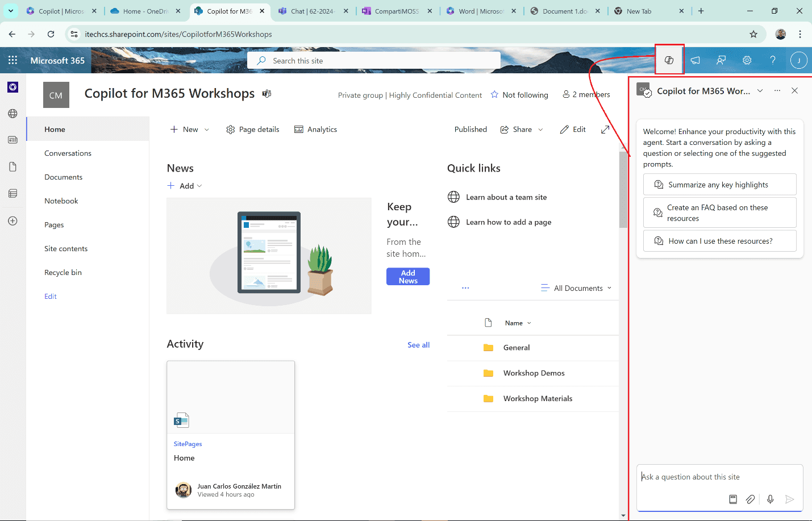Click the attach paperclip in Copilot chat
Viewport: 812px width, 521px height.
[751, 499]
